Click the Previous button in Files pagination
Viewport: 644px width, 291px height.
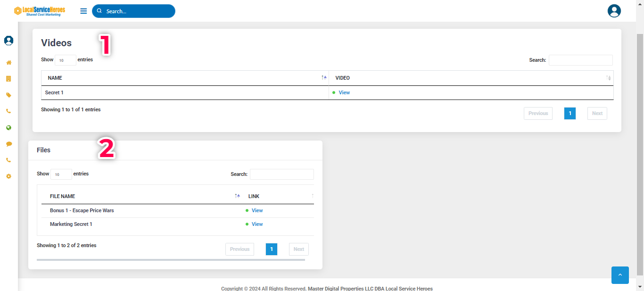click(239, 249)
